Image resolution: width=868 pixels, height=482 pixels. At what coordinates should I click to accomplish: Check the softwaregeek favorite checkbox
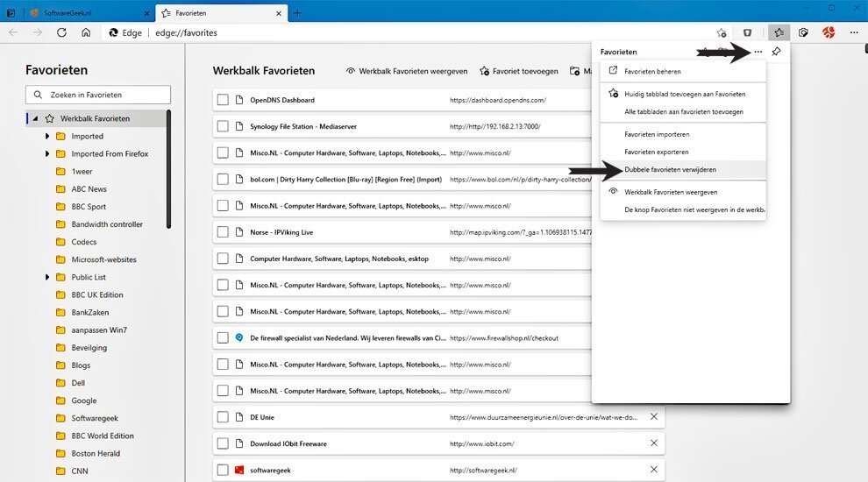(x=223, y=470)
